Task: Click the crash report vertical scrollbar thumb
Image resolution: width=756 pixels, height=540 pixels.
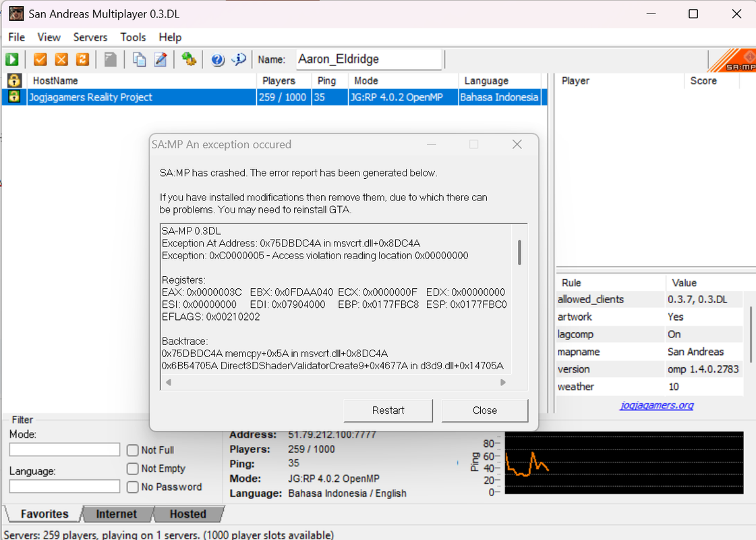Action: [519, 252]
